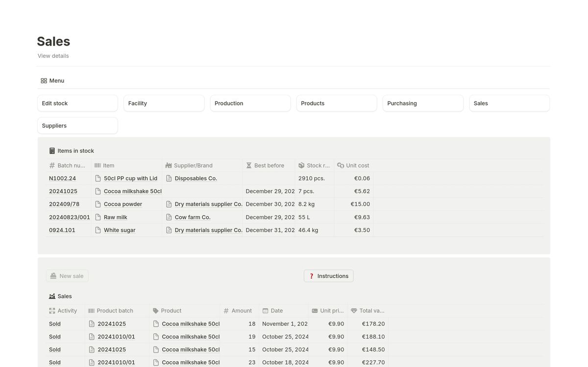
Task: Click the View details link
Action: 53,56
